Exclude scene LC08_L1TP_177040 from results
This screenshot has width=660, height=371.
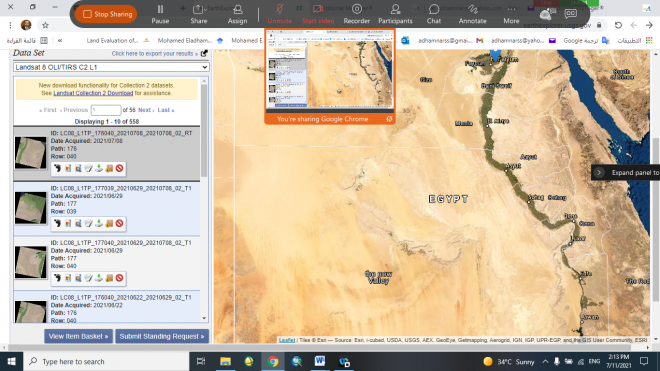coord(120,278)
